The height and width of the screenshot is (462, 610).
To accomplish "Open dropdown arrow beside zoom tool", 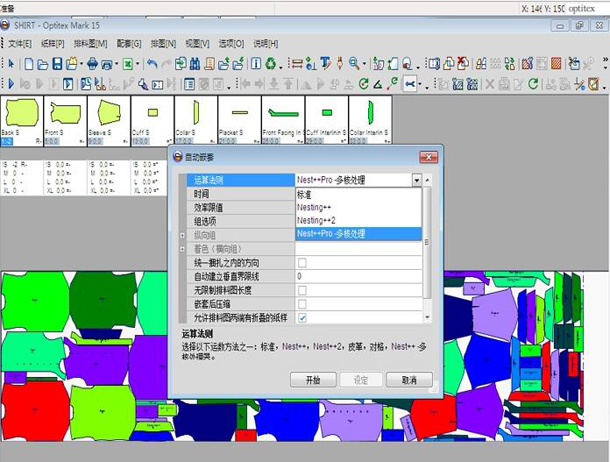I will 364,64.
